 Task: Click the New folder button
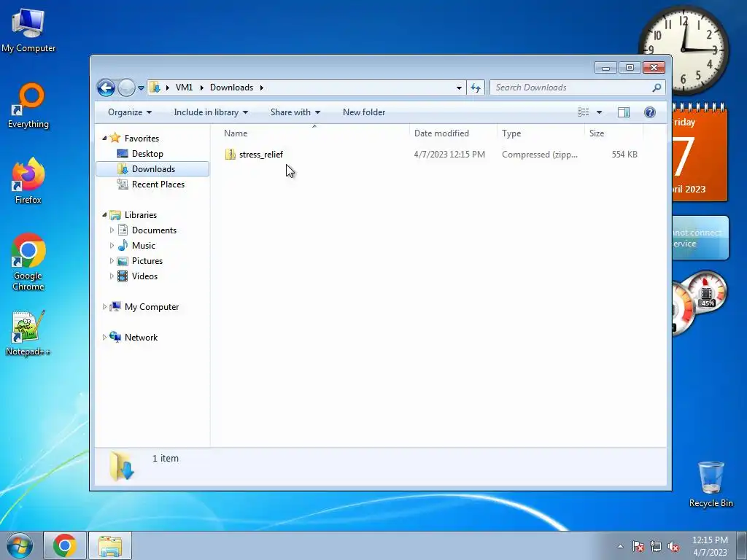pos(364,112)
